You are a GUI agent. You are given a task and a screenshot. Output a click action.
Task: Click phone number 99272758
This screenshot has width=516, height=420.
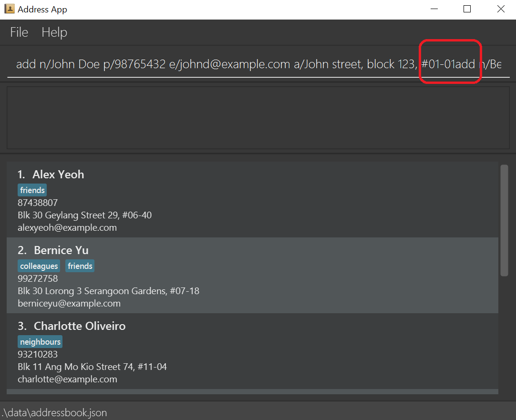pyautogui.click(x=38, y=278)
